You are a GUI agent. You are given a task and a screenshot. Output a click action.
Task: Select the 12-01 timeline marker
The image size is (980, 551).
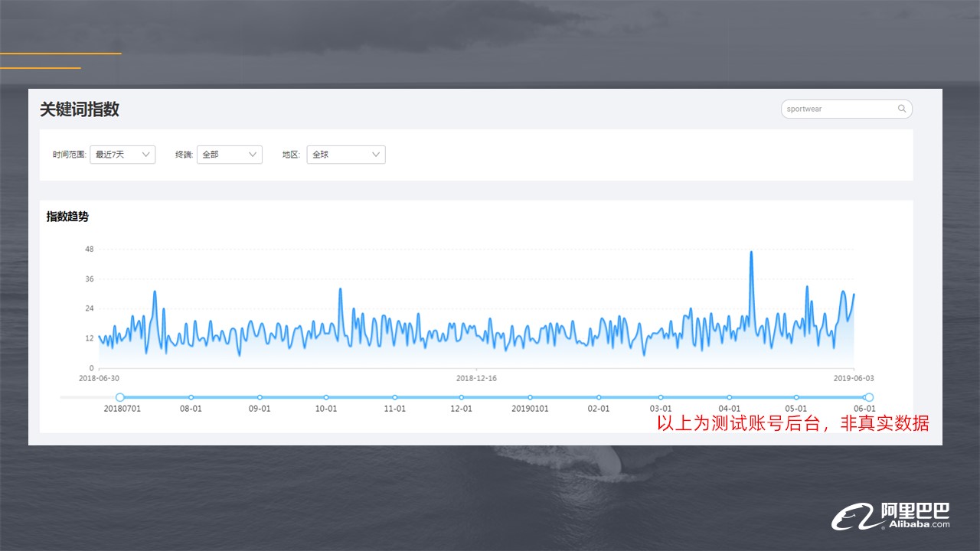coord(462,397)
